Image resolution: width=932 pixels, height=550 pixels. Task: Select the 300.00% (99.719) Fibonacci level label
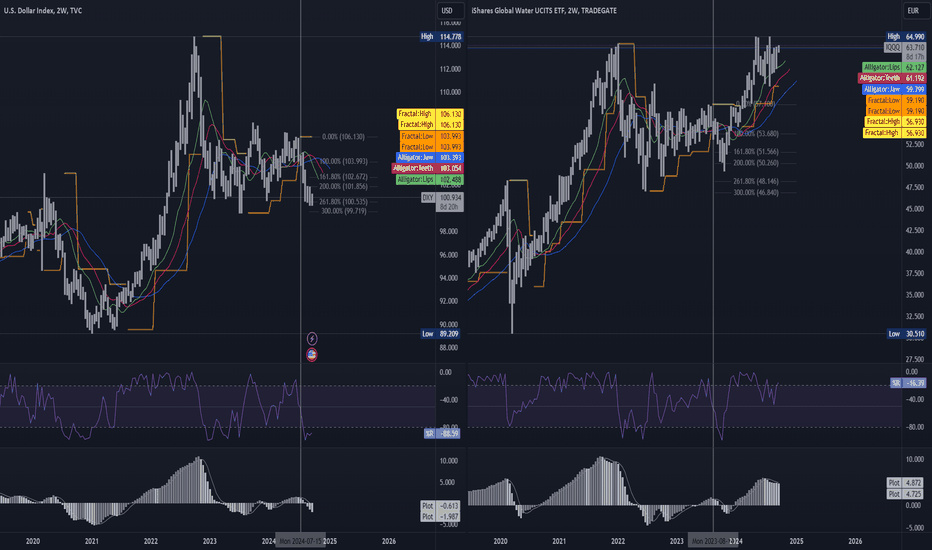tap(344, 211)
